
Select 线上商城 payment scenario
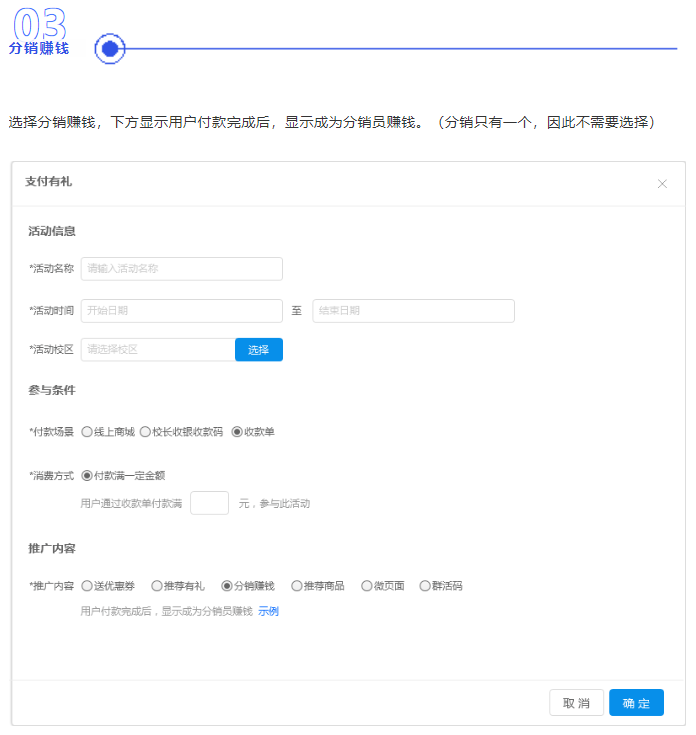[87, 432]
